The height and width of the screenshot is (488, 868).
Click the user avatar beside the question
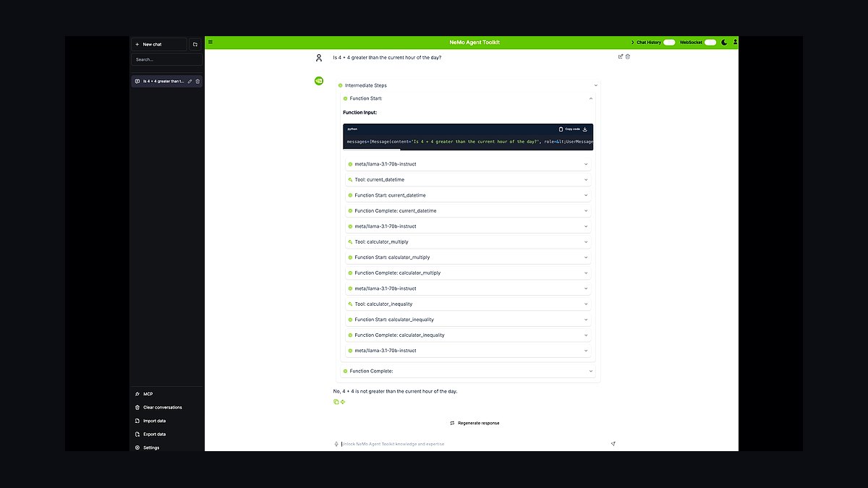pos(319,58)
